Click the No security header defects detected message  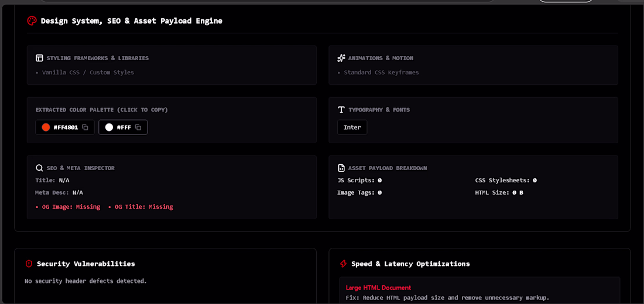pyautogui.click(x=86, y=281)
